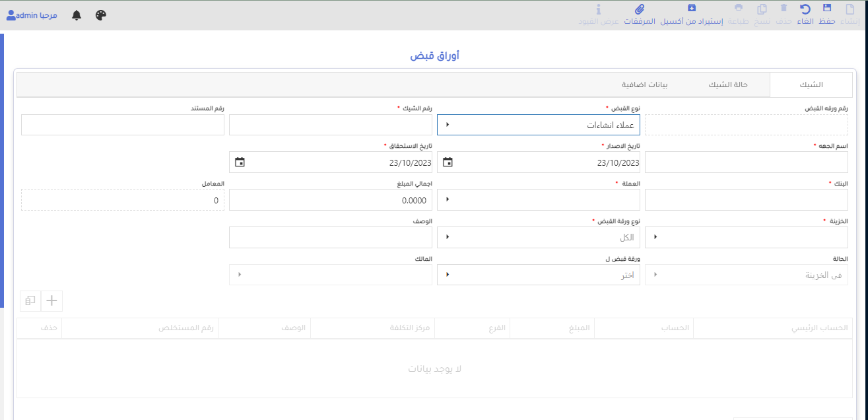Open calendar picker for due date (تاريخ الاستحقاق)

pyautogui.click(x=240, y=162)
